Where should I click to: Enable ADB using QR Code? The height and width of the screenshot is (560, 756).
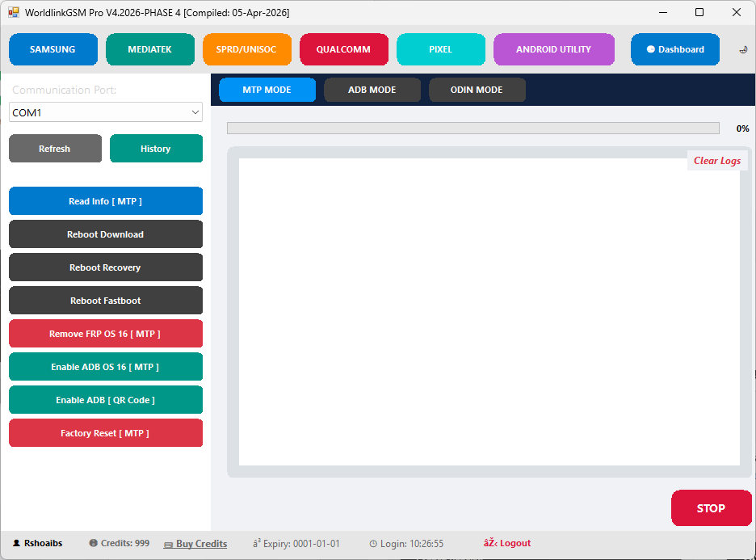[105, 399]
